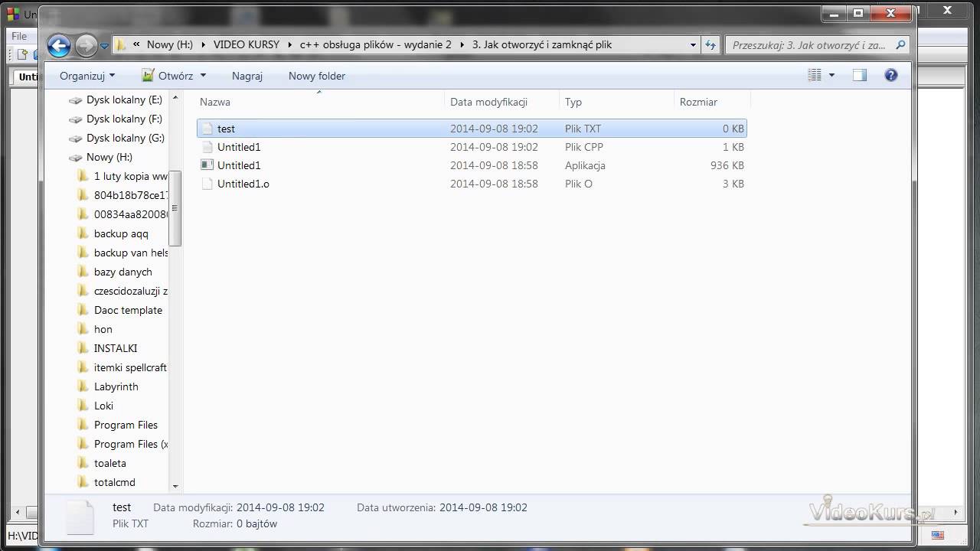980x551 pixels.
Task: Open the itemki spellcraft folder
Action: tap(130, 367)
